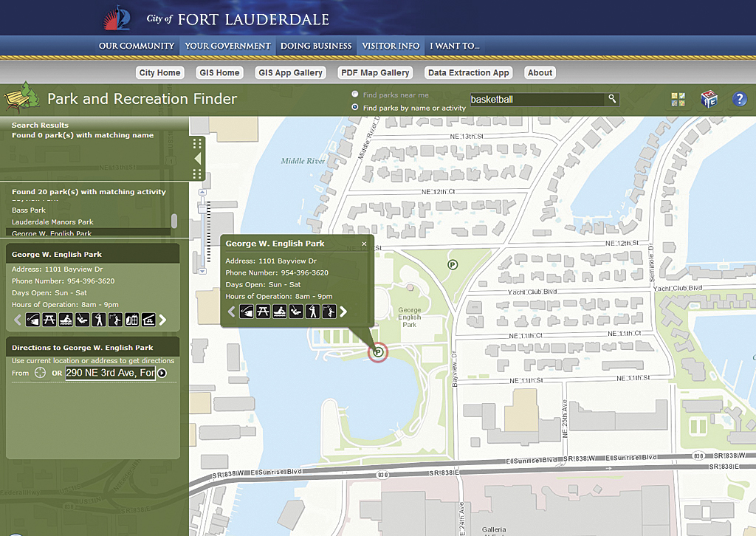Click the fishing icon in map popup

247,312
